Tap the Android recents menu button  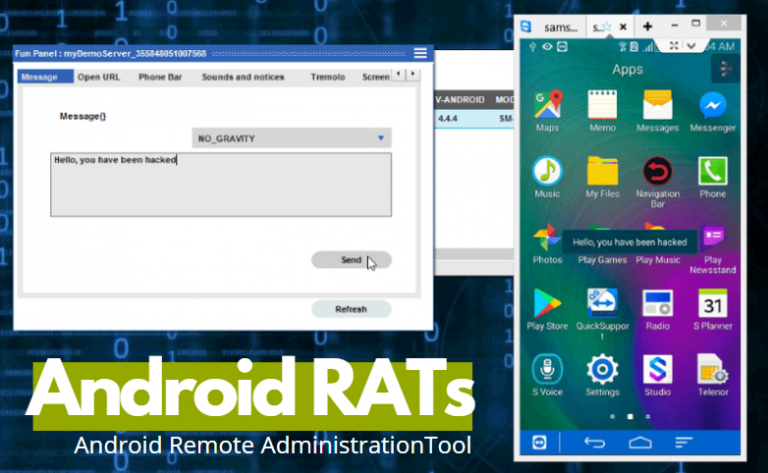coord(684,443)
